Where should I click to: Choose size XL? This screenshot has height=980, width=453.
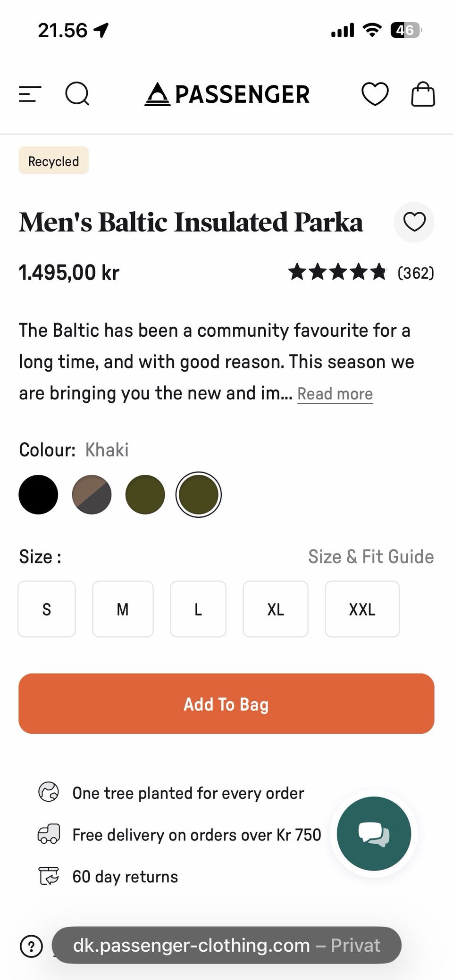pos(276,609)
